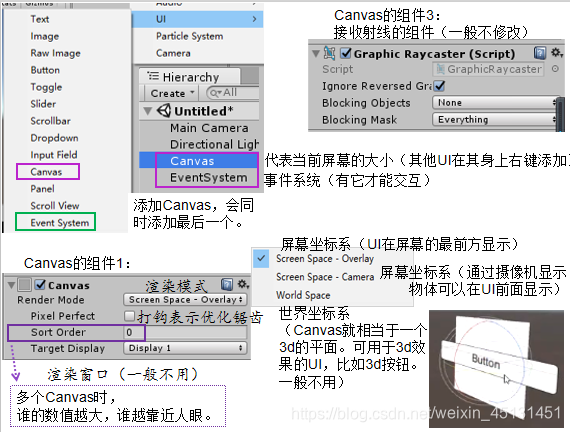Click the Hierarchy panel list icon
Image resolution: width=570 pixels, height=432 pixels.
pyautogui.click(x=153, y=76)
